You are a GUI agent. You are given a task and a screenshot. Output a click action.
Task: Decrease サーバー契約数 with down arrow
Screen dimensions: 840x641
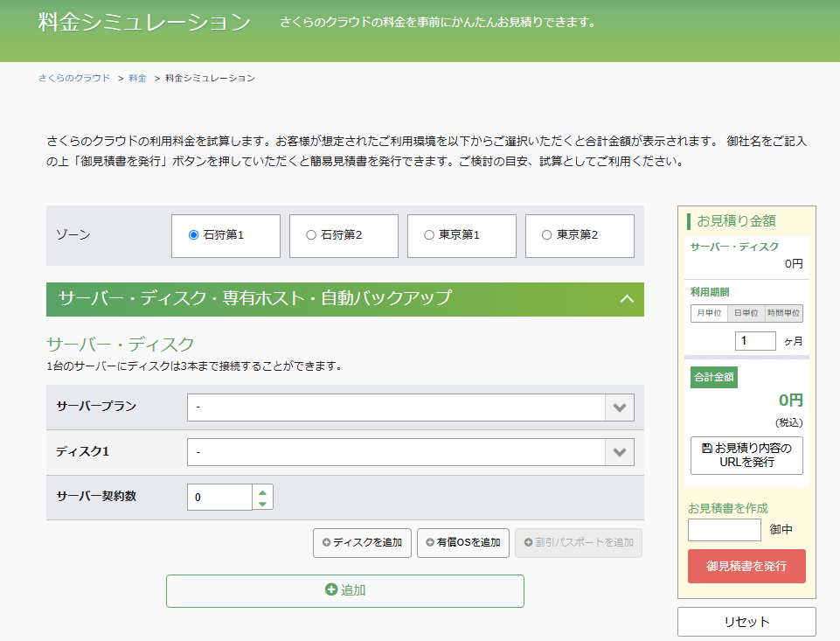pyautogui.click(x=262, y=503)
